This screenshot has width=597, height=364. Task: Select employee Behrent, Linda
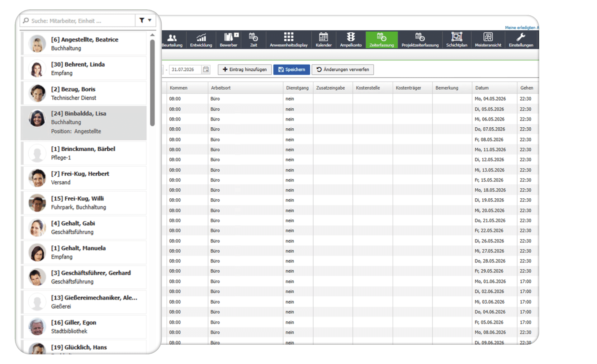pyautogui.click(x=84, y=69)
